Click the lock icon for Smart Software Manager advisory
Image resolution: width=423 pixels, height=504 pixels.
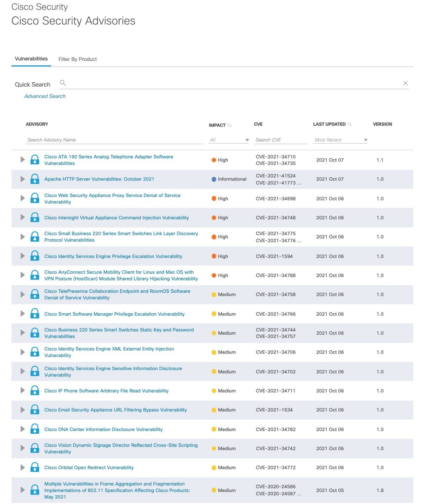pyautogui.click(x=35, y=313)
